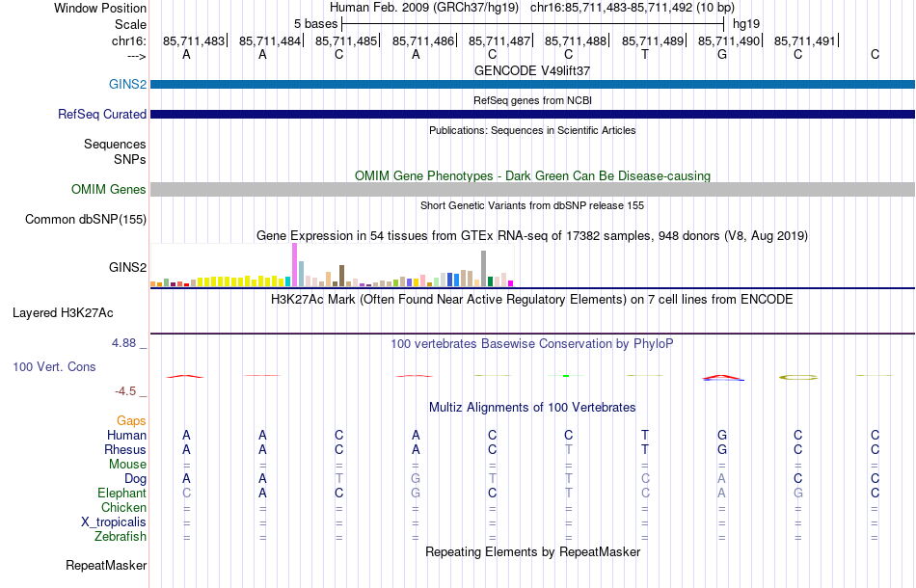Open the GTEx Gene Expression track title
Viewport: 916px width, 588px height.
click(x=532, y=236)
